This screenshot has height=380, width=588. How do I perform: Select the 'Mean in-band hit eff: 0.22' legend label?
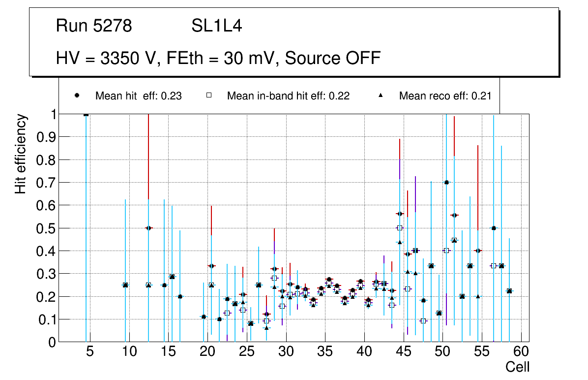pyautogui.click(x=288, y=96)
